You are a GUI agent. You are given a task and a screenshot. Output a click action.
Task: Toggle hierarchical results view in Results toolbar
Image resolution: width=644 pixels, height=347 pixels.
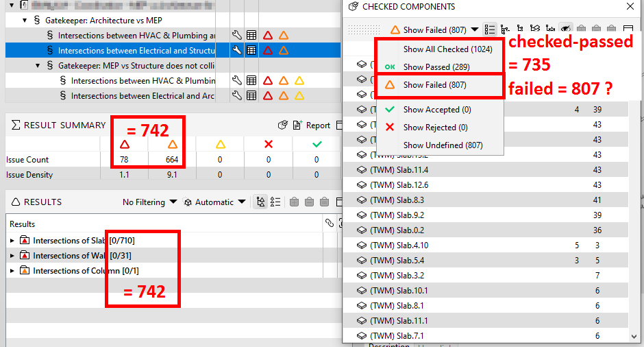click(260, 202)
